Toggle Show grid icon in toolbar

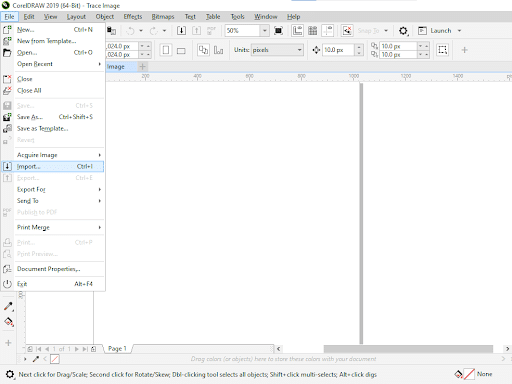[x=312, y=31]
